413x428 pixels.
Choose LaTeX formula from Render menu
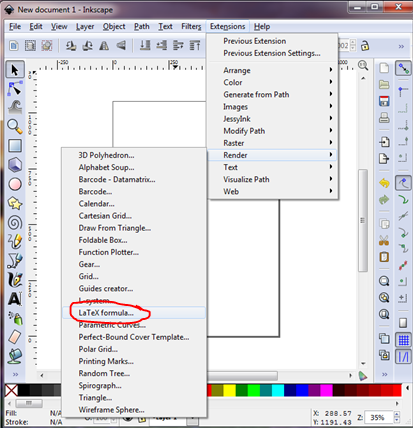pyautogui.click(x=134, y=313)
